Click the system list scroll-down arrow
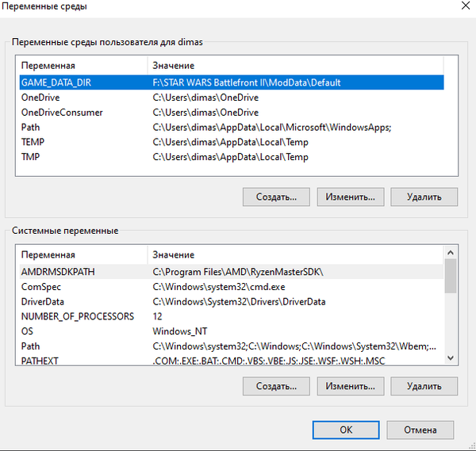The height and width of the screenshot is (451, 476). coord(451,358)
